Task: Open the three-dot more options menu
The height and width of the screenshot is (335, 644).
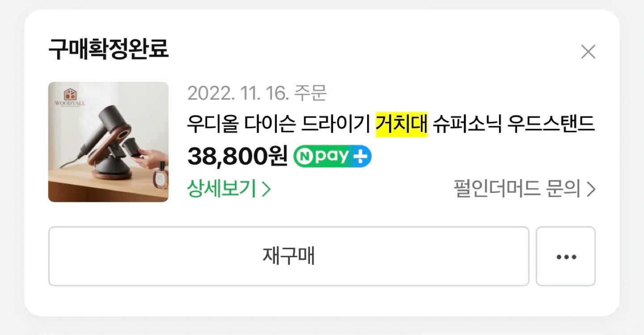Action: click(566, 256)
